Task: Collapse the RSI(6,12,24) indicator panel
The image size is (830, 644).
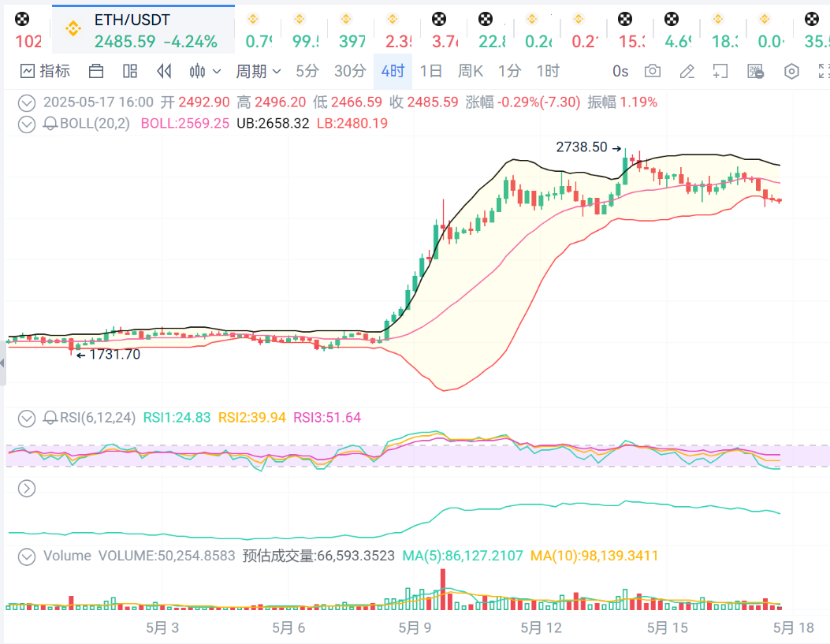Action: (27, 419)
